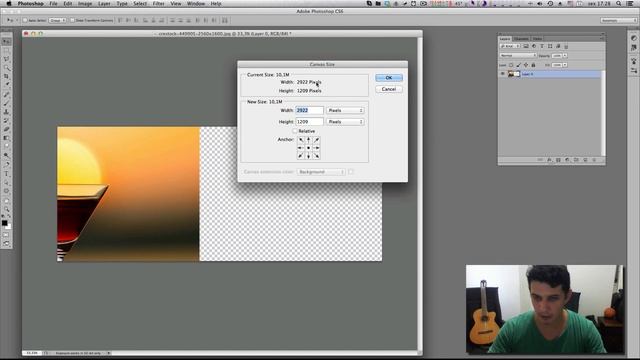Open the Layer menu
This screenshot has height=360, width=640.
104,3
